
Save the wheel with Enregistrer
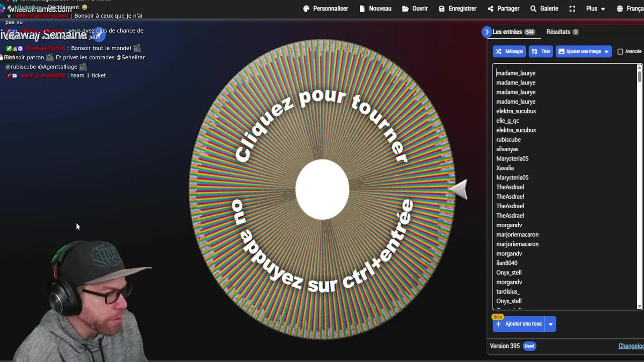tap(457, 9)
